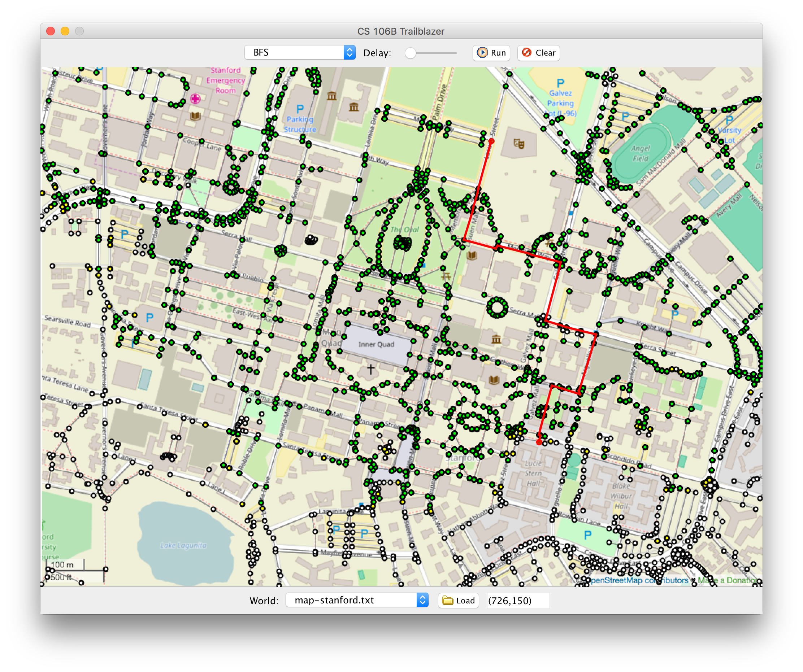The height and width of the screenshot is (672, 803).
Task: Click the Parking Structure P icon
Action: 300,109
